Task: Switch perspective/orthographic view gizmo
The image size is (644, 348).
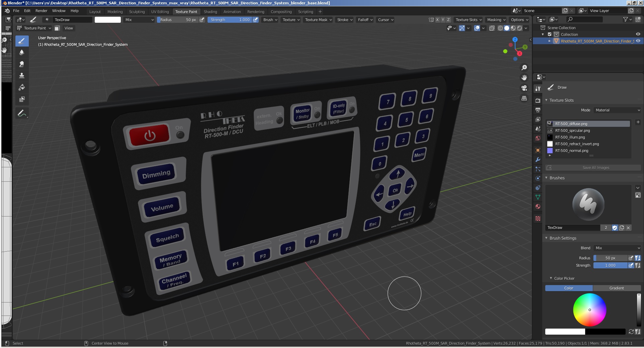Action: (x=524, y=98)
